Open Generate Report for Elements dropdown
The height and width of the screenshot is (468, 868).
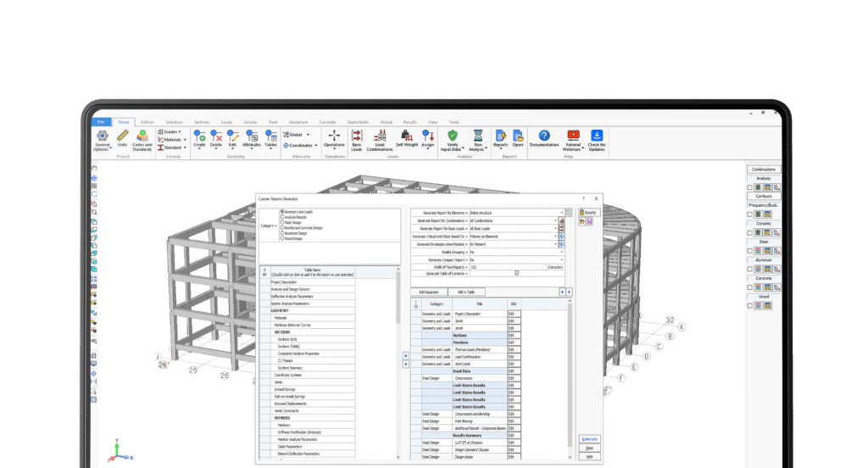tap(561, 213)
